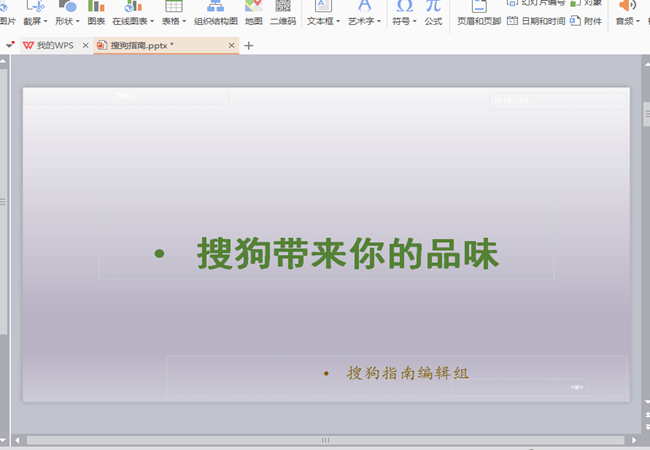Insert an equation with 公式
650x450 pixels.
coord(433,12)
